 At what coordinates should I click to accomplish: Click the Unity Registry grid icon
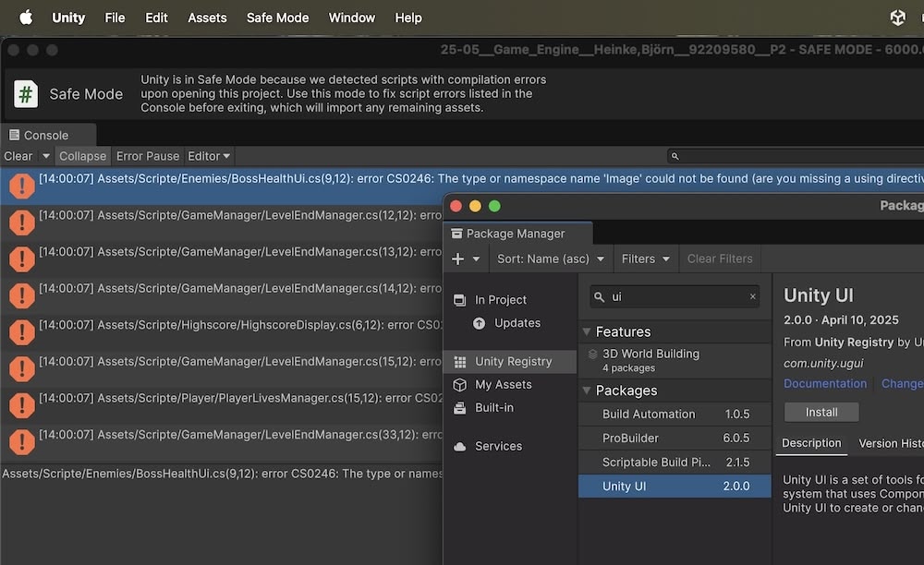tap(460, 362)
